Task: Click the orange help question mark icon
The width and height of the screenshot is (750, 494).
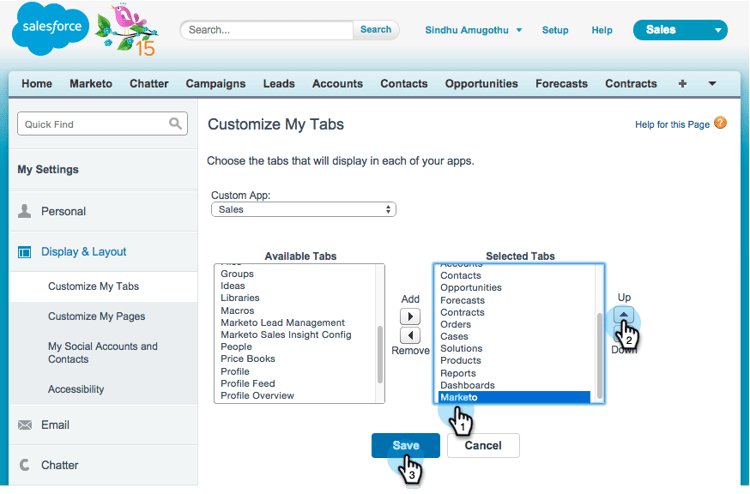Action: [x=720, y=123]
